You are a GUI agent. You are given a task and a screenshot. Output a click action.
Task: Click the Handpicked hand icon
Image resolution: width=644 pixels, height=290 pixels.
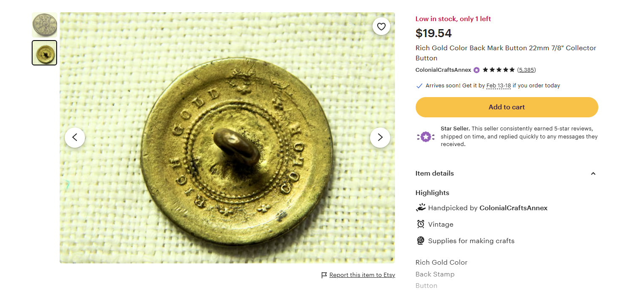[420, 208]
